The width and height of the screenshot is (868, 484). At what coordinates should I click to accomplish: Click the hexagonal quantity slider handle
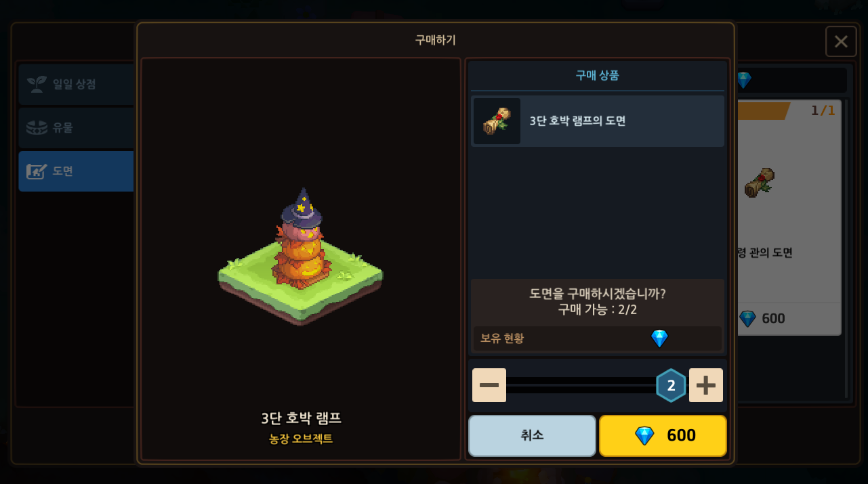(671, 385)
